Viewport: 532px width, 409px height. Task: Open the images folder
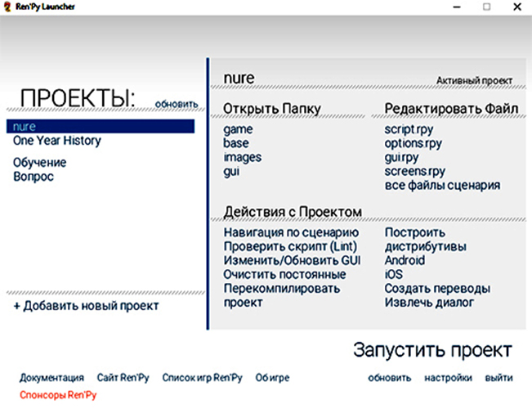242,157
